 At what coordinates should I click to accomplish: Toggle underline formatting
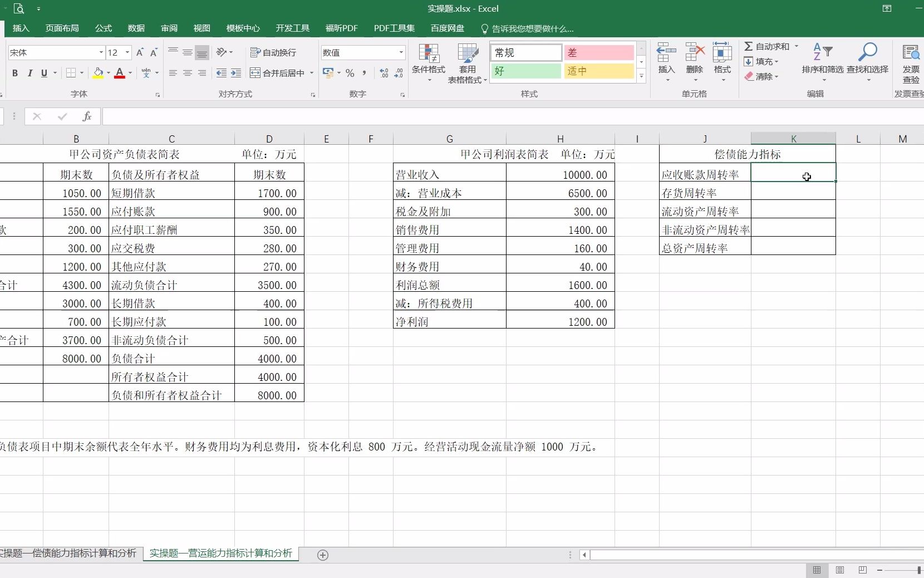coord(44,73)
